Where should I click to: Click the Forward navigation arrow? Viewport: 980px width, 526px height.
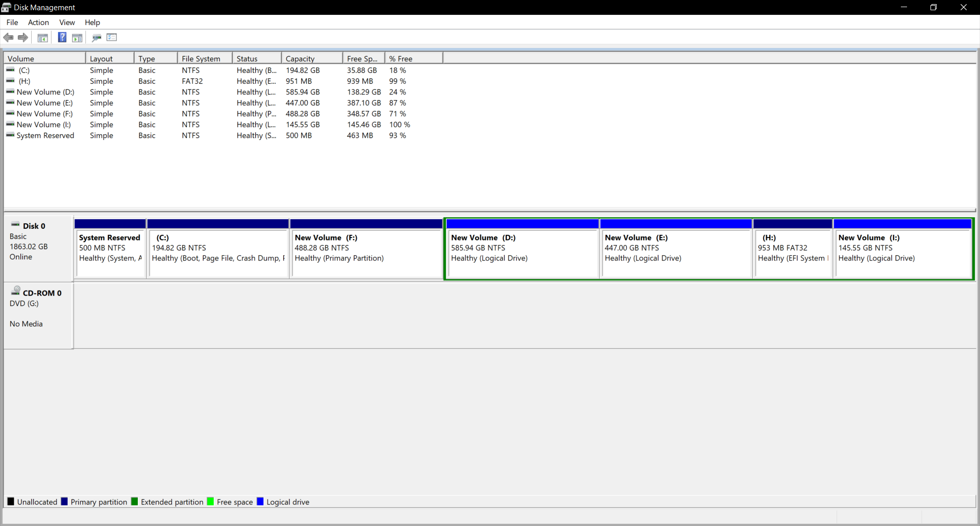tap(23, 37)
